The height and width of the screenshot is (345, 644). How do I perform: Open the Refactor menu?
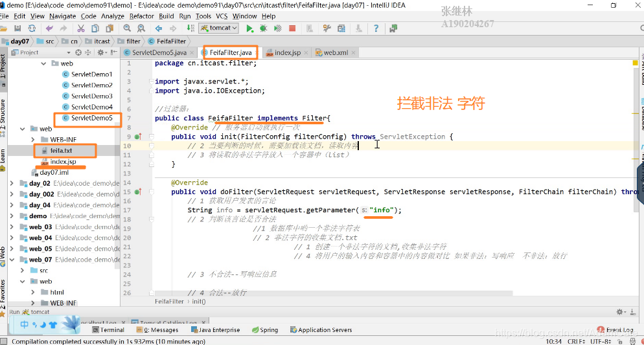[x=141, y=16]
